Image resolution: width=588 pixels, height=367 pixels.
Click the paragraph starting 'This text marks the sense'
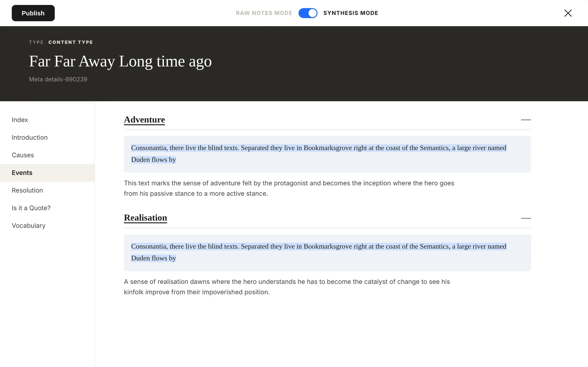point(289,188)
